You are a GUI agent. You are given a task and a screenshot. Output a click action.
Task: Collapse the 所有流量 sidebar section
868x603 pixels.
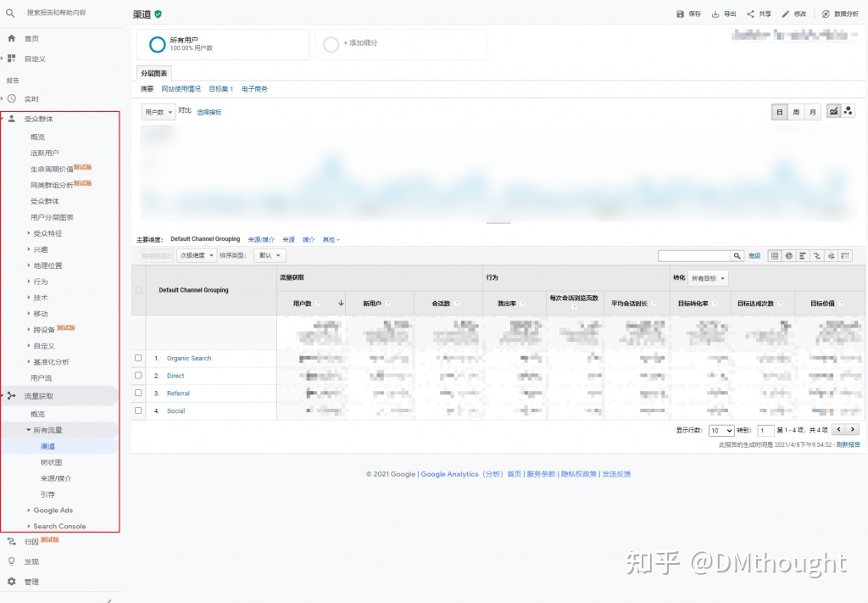(47, 430)
